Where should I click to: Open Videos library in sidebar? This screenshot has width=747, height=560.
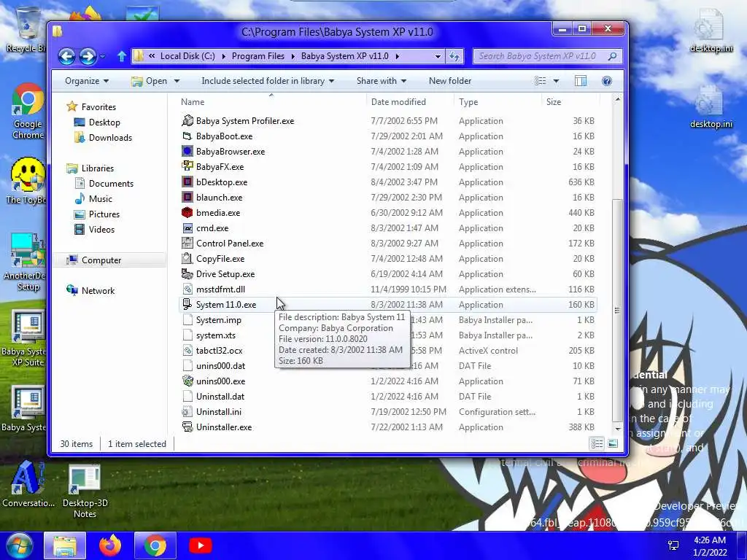101,230
